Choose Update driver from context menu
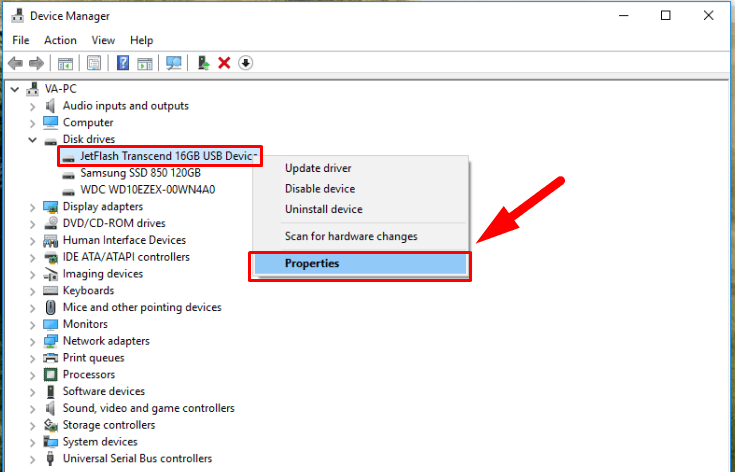Image resolution: width=735 pixels, height=472 pixels. (x=360, y=168)
